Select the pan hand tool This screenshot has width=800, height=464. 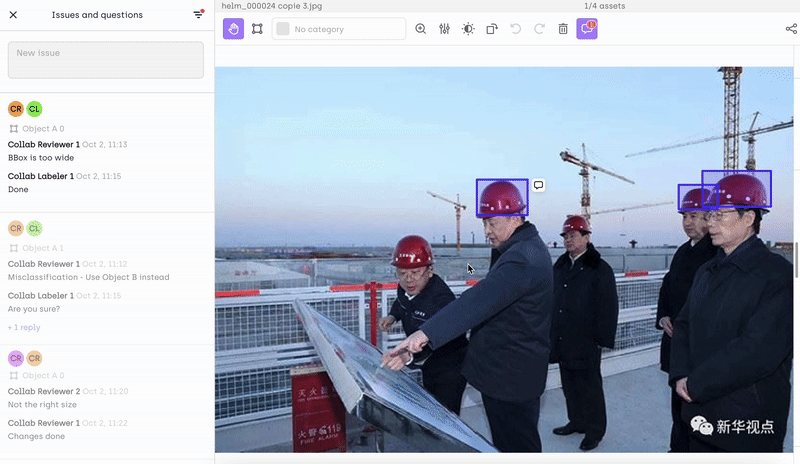(233, 29)
